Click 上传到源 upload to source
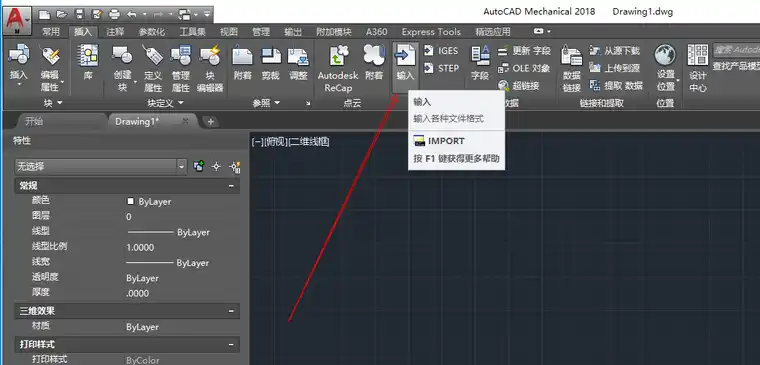 [x=614, y=68]
